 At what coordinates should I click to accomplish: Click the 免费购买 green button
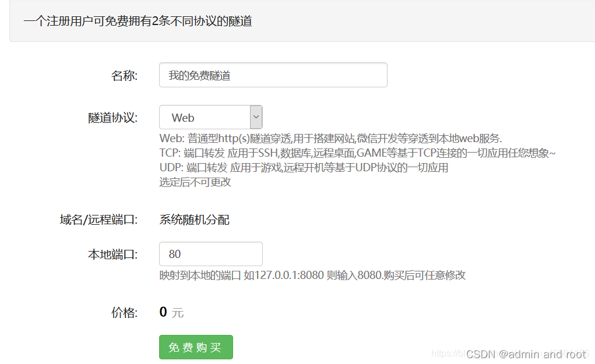pyautogui.click(x=195, y=347)
